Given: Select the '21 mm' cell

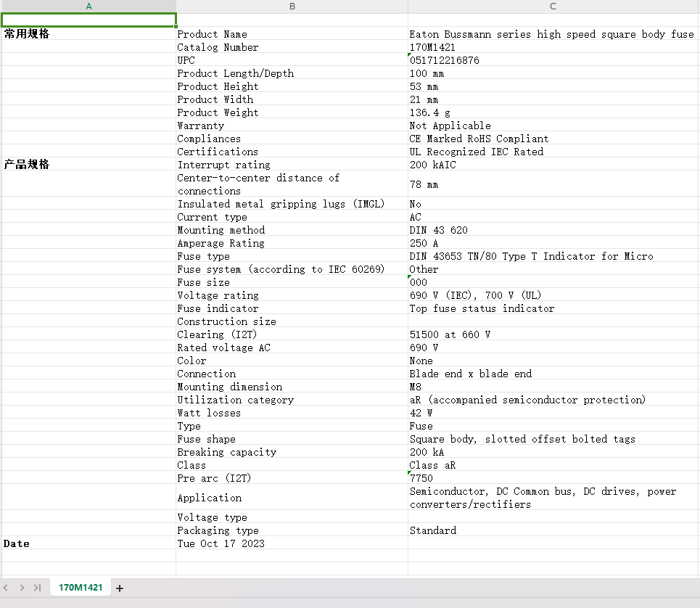Looking at the screenshot, I should [x=553, y=99].
